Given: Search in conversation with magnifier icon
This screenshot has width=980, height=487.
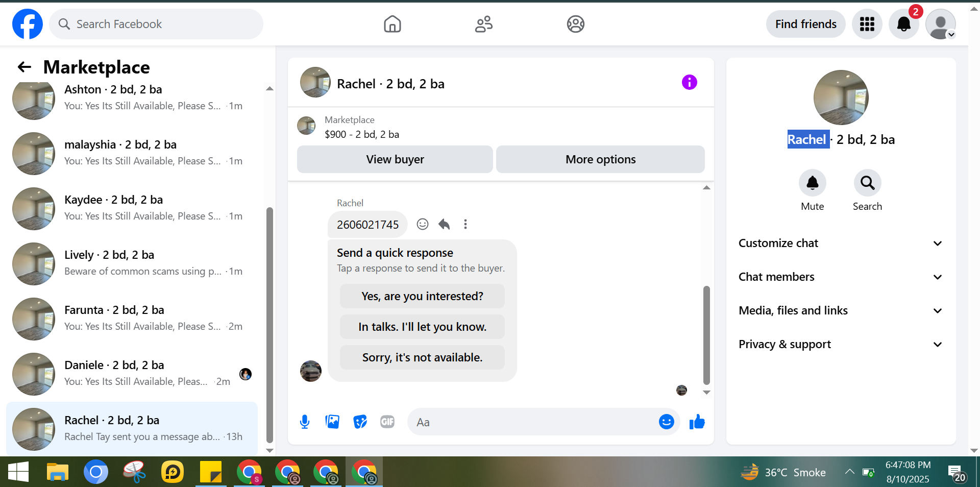Looking at the screenshot, I should pos(867,183).
